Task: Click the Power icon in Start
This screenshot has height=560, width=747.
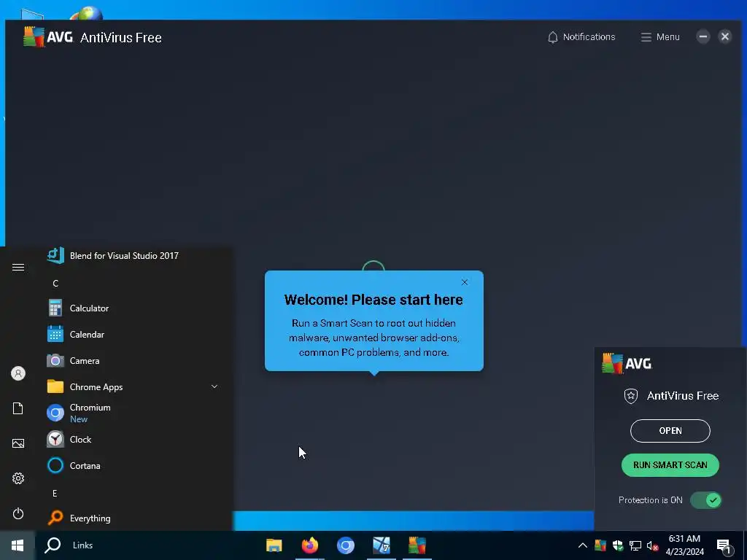Action: coord(18,513)
